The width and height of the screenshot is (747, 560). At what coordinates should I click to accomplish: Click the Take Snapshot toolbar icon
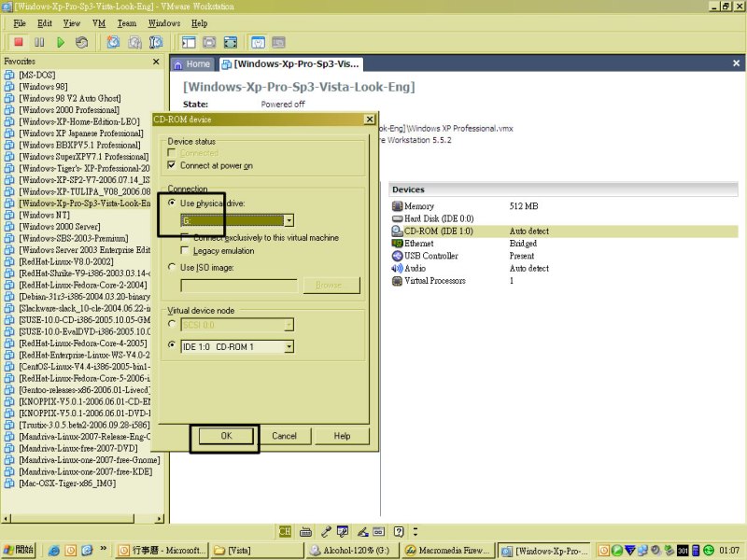pos(113,42)
